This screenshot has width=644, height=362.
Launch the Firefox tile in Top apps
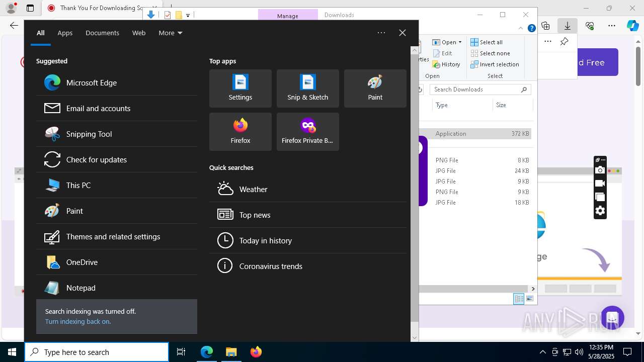tap(240, 132)
